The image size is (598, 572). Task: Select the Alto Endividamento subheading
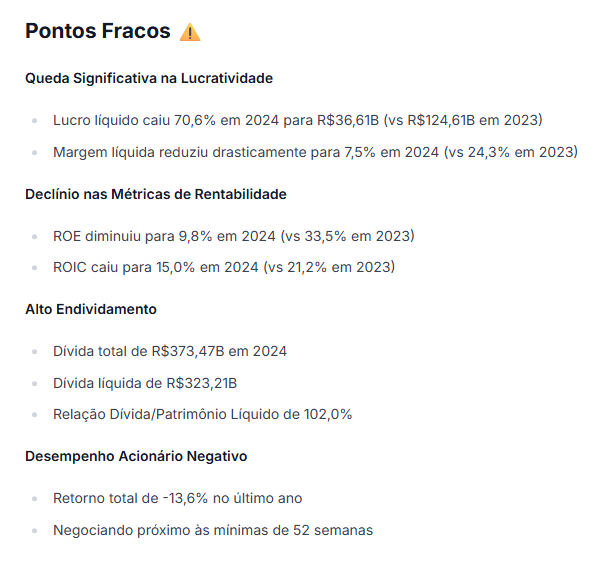(91, 309)
